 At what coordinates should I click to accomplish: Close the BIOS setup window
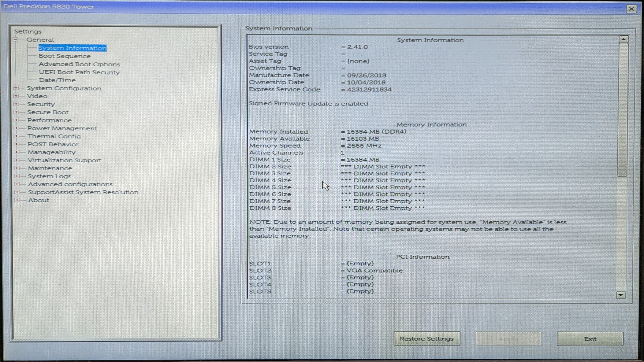tap(631, 9)
